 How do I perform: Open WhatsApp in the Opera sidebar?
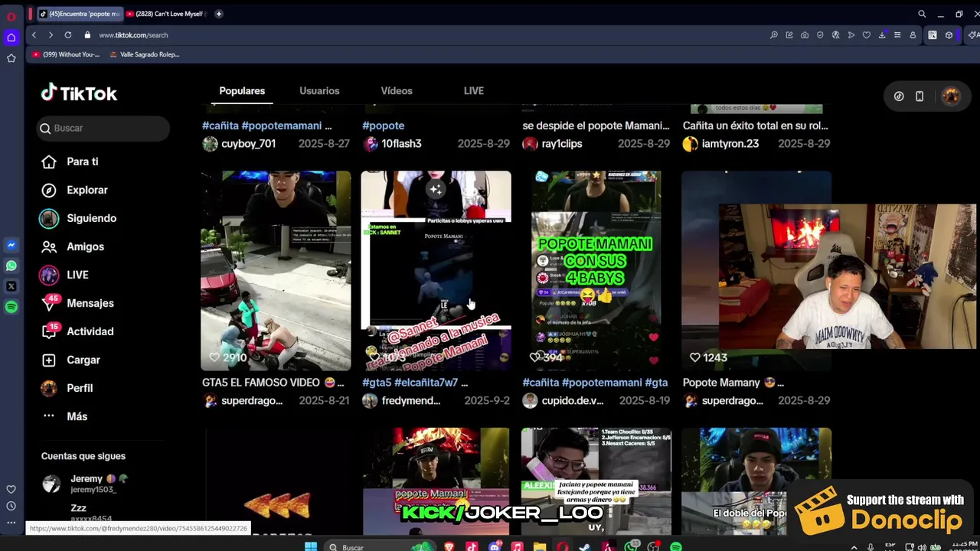(11, 266)
